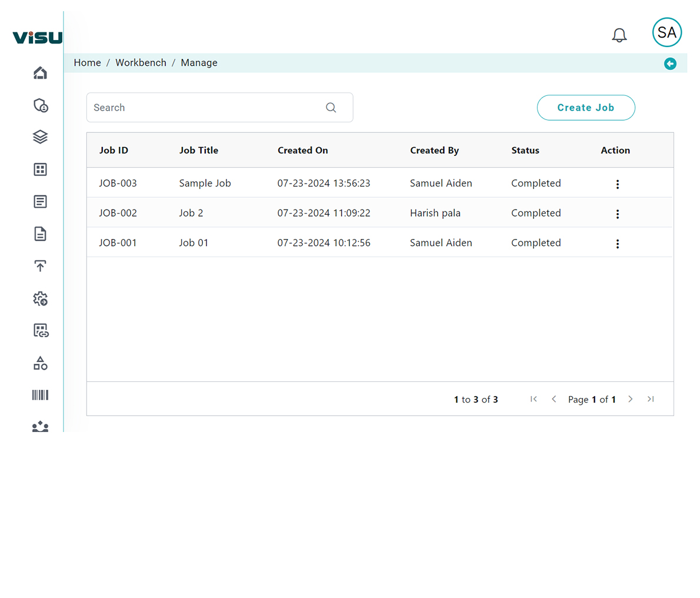The image size is (700, 598).
Task: Open the shapes icon in the sidebar
Action: pyautogui.click(x=40, y=363)
